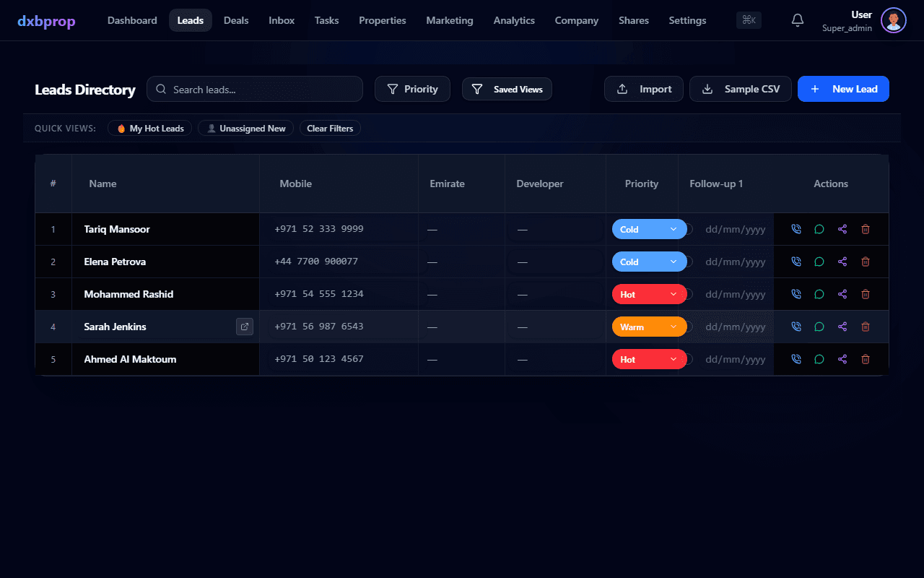Open Sarah Jenkins' Warm priority dropdown
The height and width of the screenshot is (578, 924).
[x=650, y=327]
